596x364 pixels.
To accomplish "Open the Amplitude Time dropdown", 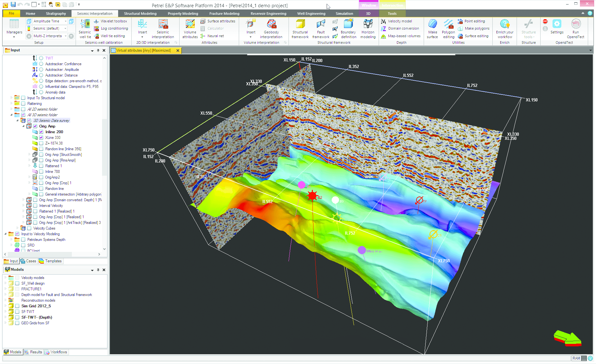I will click(66, 21).
